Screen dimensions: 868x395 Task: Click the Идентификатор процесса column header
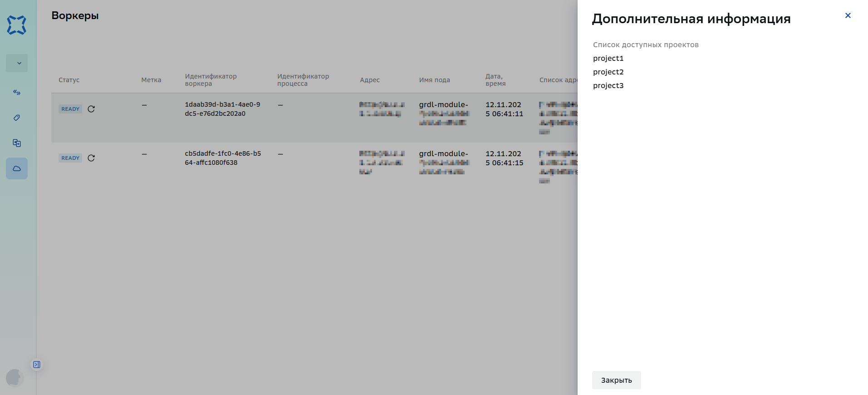click(x=303, y=80)
